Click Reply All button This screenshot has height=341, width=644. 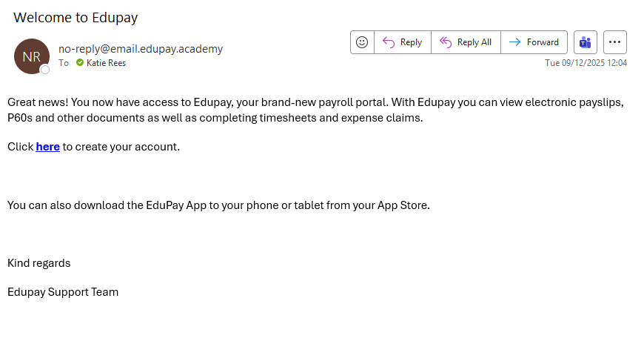tap(466, 42)
